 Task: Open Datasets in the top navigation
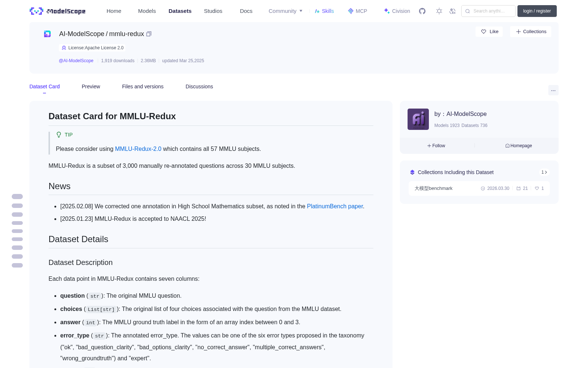180,11
